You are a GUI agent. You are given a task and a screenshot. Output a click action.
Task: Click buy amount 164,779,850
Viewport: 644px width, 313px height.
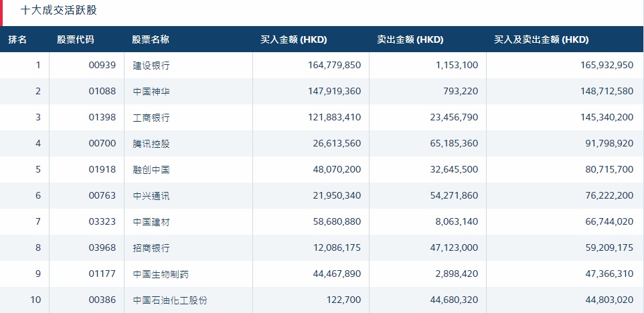click(334, 66)
